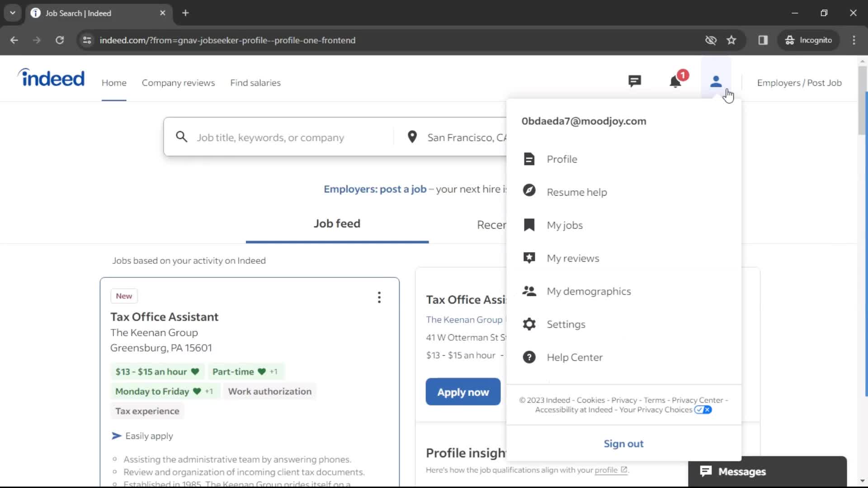Open the Messages icon
Viewport: 868px width, 488px height.
pos(634,82)
